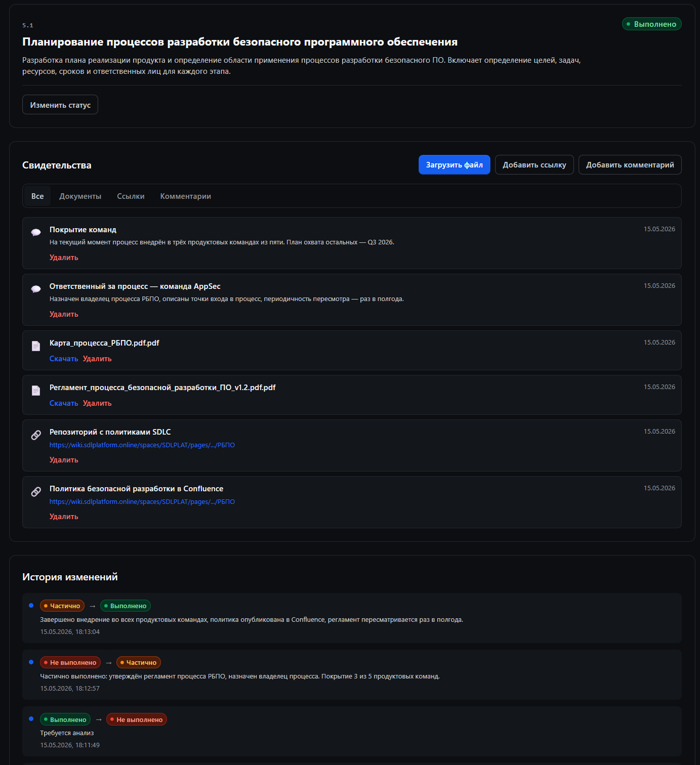Open the Добавить комментарий dialog
The height and width of the screenshot is (765, 700).
[x=630, y=165]
